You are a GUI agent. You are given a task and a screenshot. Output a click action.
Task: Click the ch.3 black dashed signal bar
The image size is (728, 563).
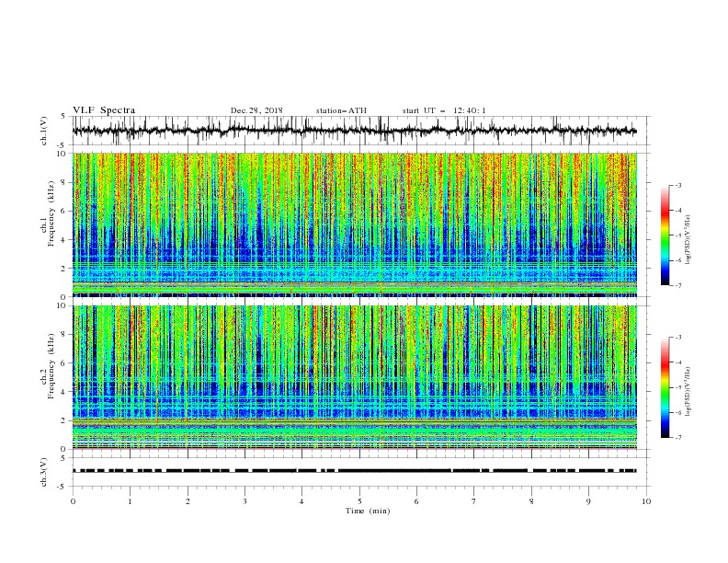[355, 471]
